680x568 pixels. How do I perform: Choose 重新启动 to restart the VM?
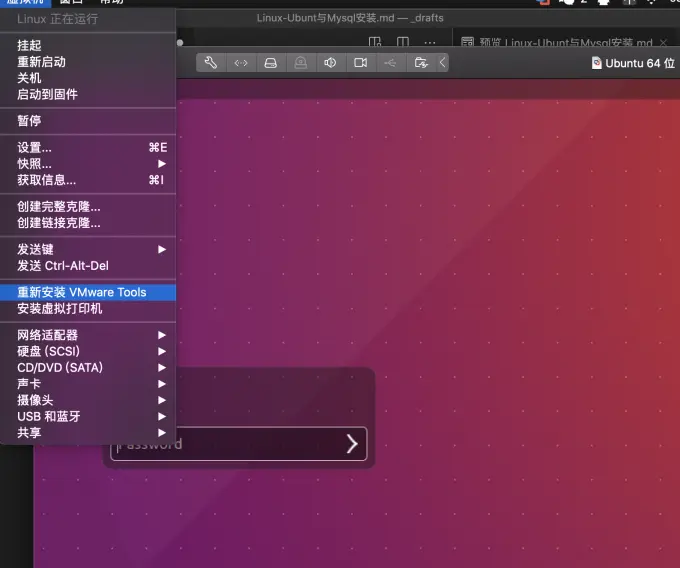[88, 62]
